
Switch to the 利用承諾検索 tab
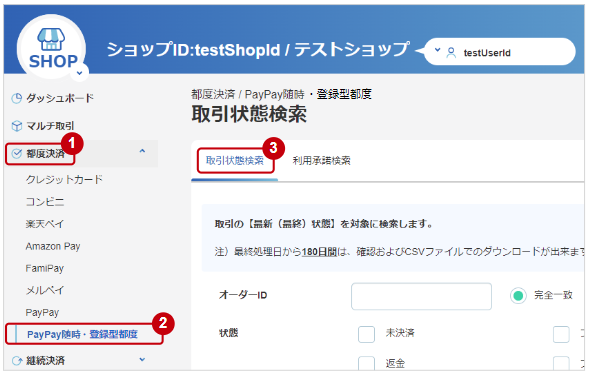(322, 161)
